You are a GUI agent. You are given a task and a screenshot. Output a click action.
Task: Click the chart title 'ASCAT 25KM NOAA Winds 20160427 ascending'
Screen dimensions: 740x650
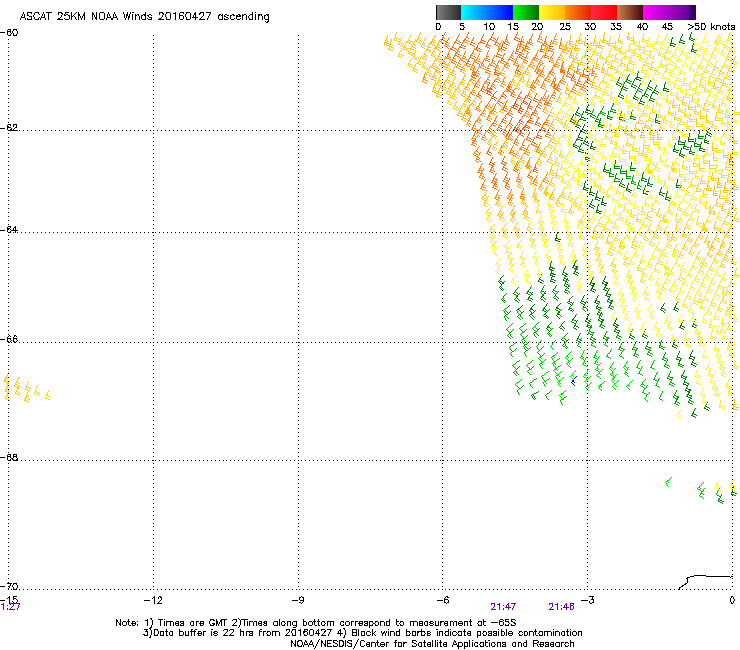144,17
